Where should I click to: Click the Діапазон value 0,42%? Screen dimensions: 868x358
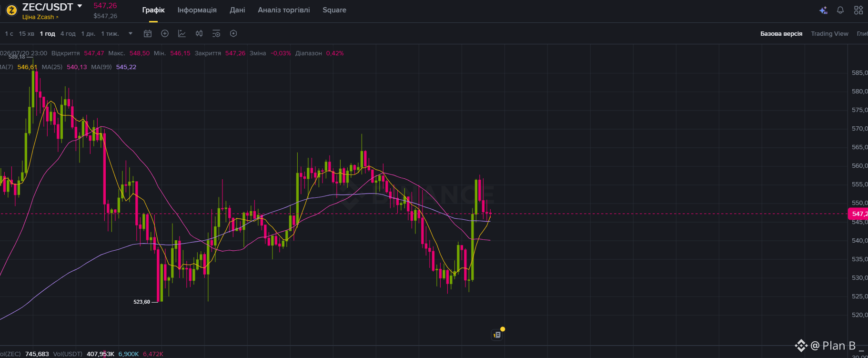point(335,53)
